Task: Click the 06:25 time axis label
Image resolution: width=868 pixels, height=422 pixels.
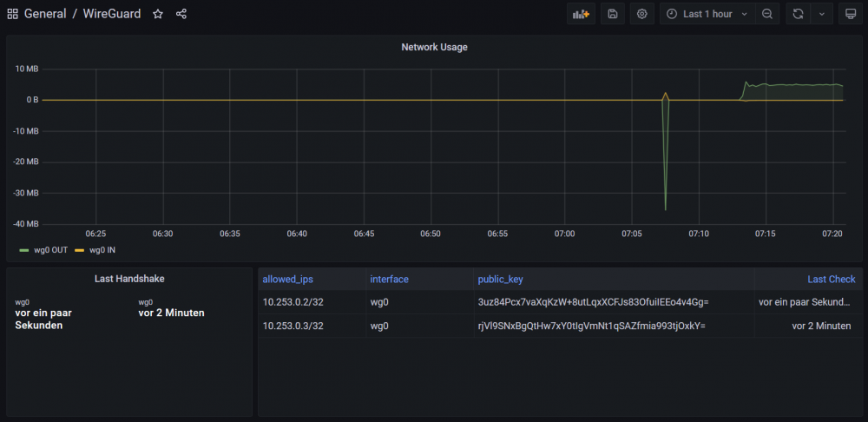Action: [95, 234]
